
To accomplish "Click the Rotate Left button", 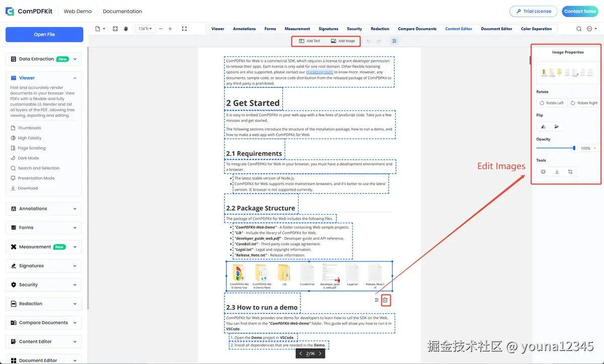I will (552, 103).
